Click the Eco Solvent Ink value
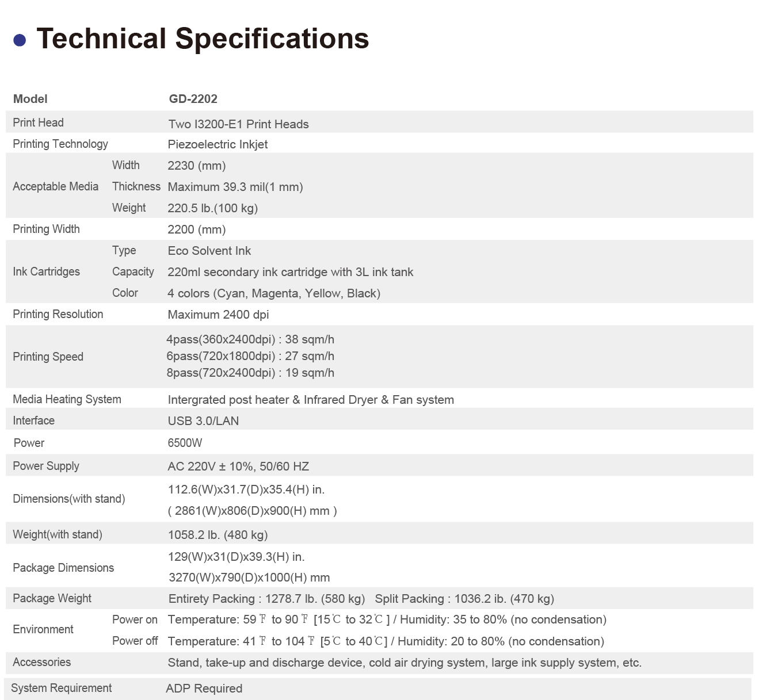782x700 pixels. click(209, 251)
